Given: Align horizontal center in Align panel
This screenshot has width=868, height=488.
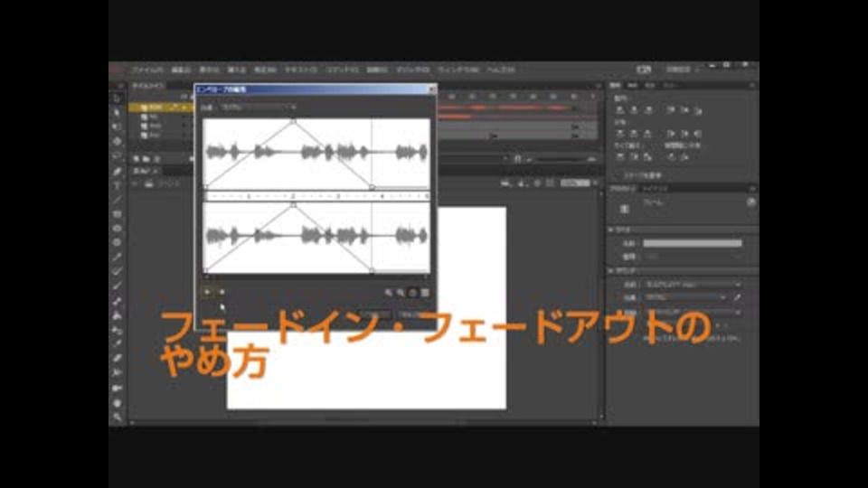Looking at the screenshot, I should pyautogui.click(x=634, y=110).
